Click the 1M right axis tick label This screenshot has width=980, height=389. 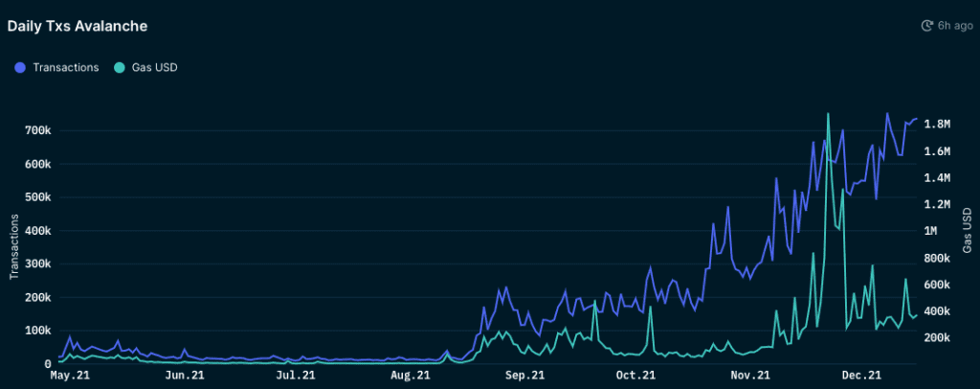932,231
